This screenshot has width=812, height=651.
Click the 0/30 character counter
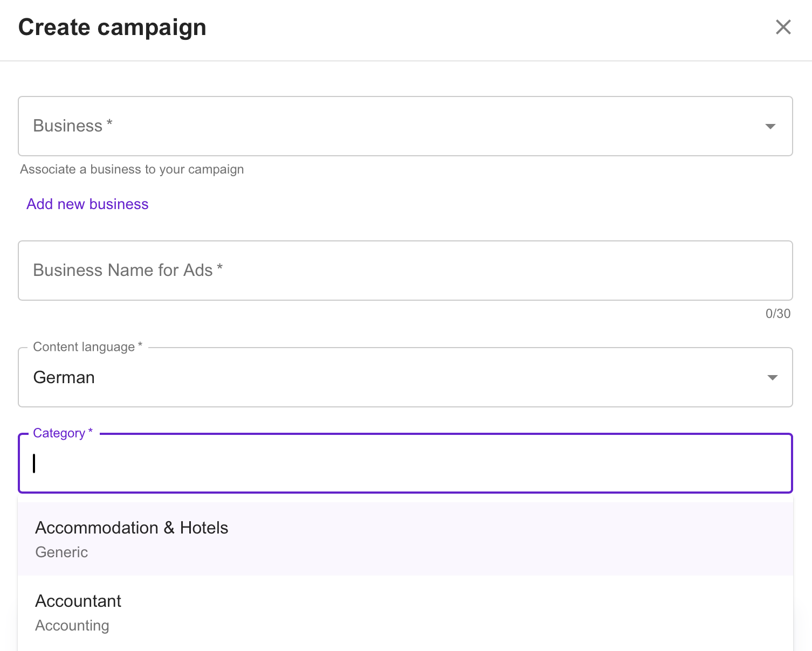777,314
